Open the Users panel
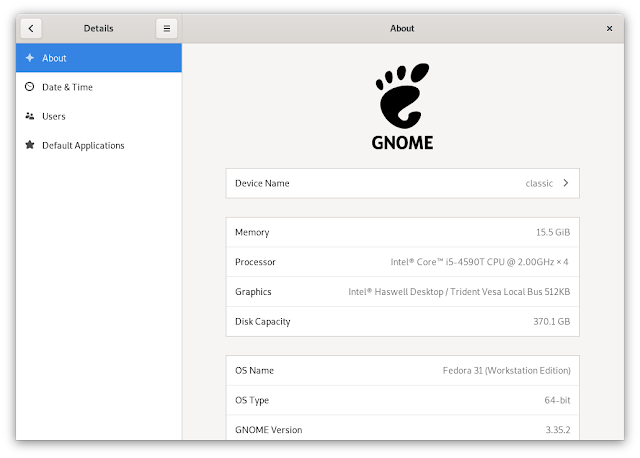Image resolution: width=640 pixels, height=458 pixels. pos(99,116)
